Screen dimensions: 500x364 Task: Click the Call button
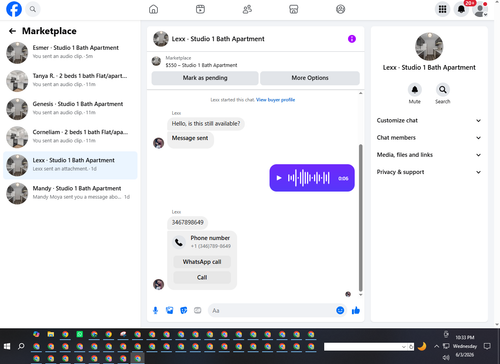coord(202,277)
